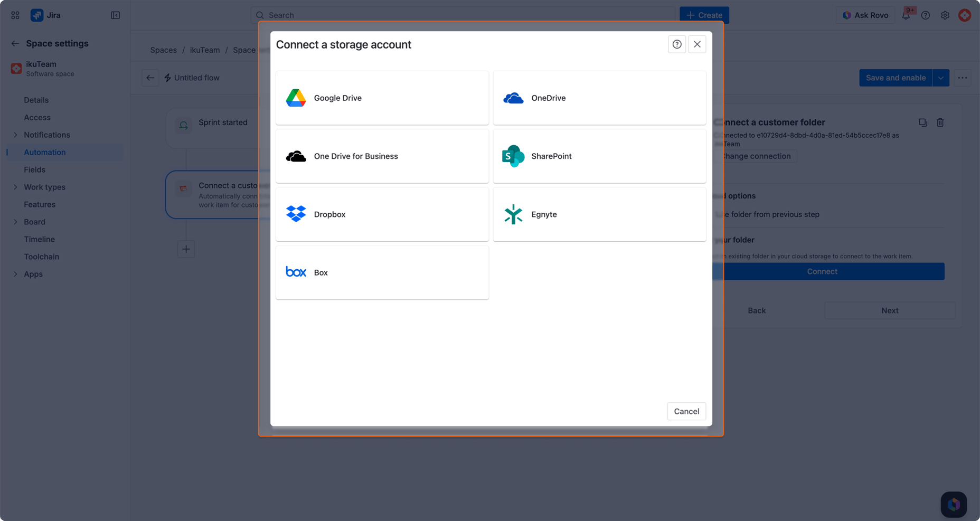This screenshot has height=521, width=980.
Task: Expand the Board section
Action: (15, 222)
